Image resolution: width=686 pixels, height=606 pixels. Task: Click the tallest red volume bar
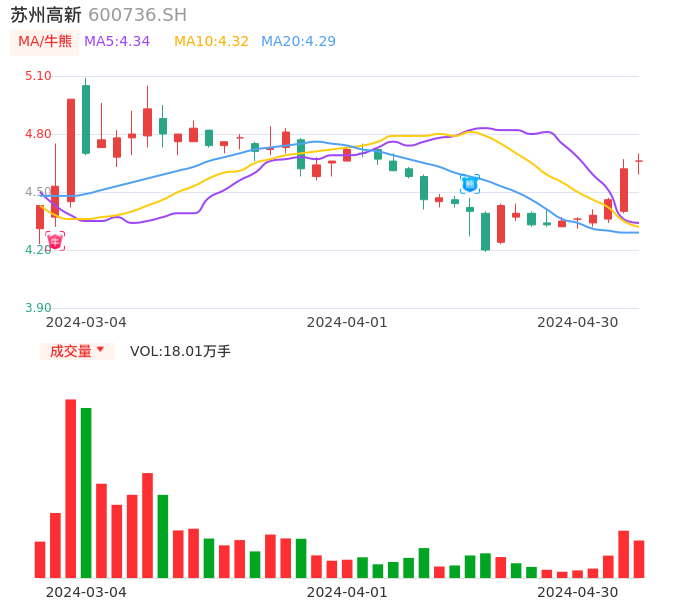(x=71, y=488)
